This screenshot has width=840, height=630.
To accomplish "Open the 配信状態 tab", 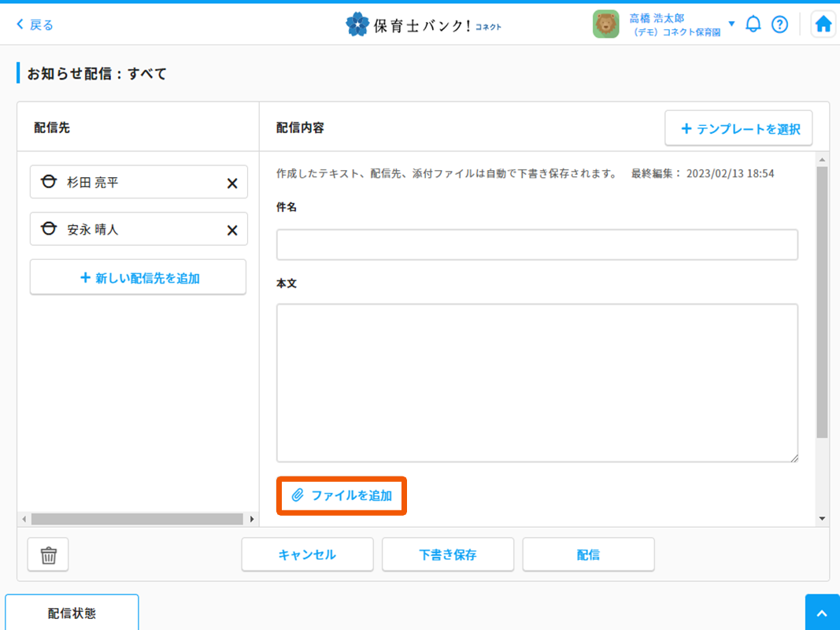I will (72, 613).
